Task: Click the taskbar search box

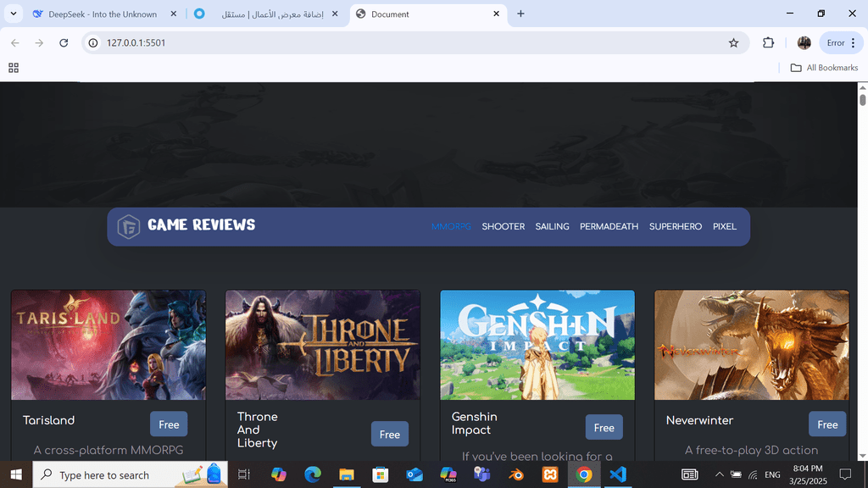Action: (130, 474)
